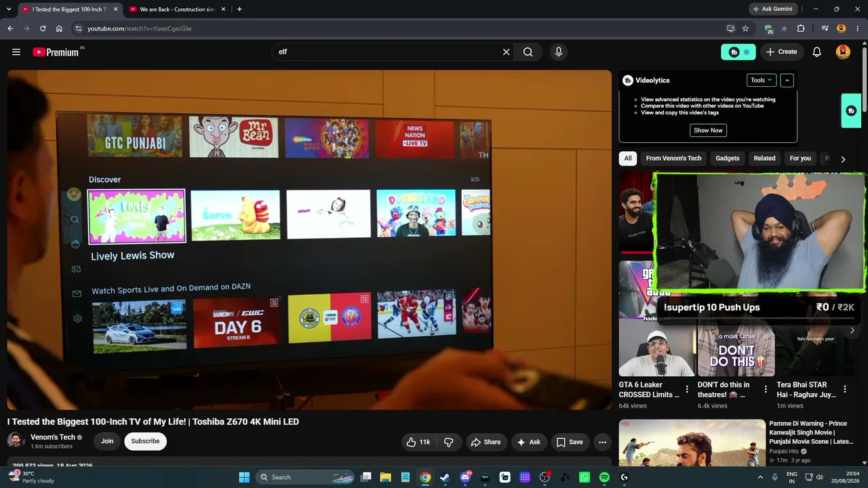Open the Chrome extensions puzzle menu
Image resolution: width=868 pixels, height=488 pixels.
(x=801, y=28)
